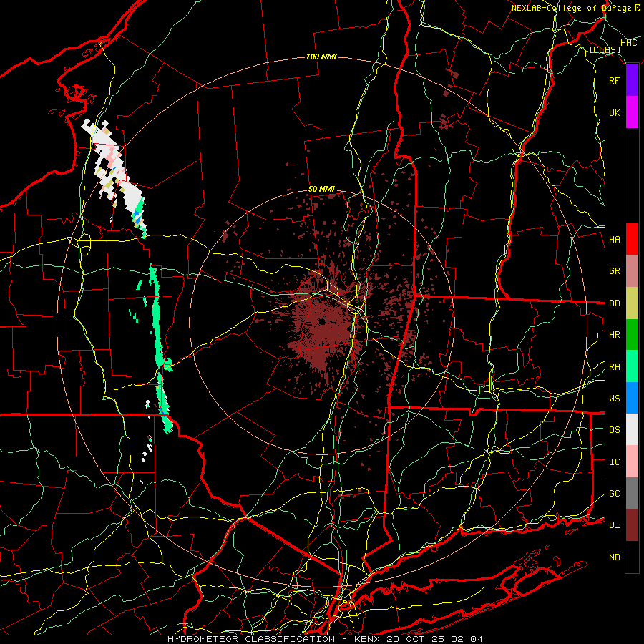Click the RA legend label
This screenshot has height=644, width=644.
[614, 367]
